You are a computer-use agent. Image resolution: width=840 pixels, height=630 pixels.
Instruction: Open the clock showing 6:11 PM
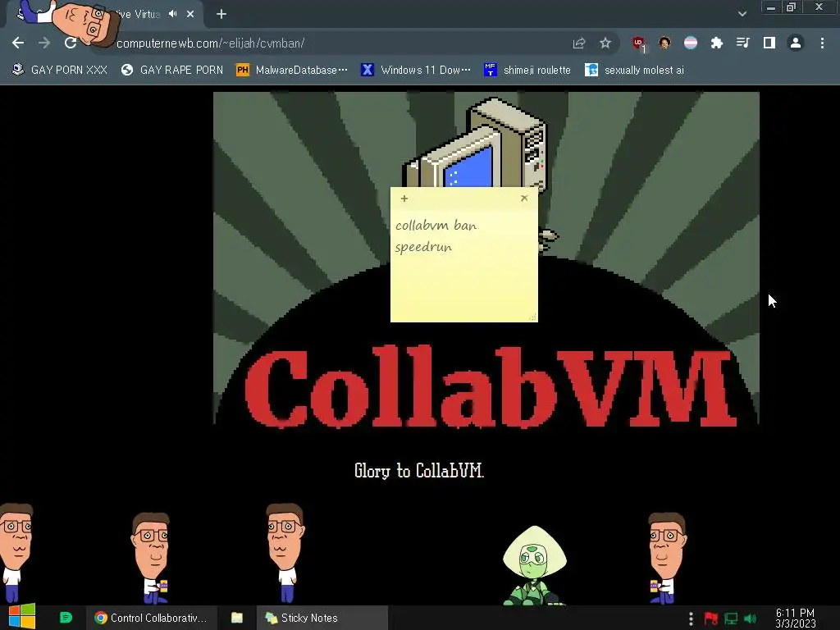[796, 619]
